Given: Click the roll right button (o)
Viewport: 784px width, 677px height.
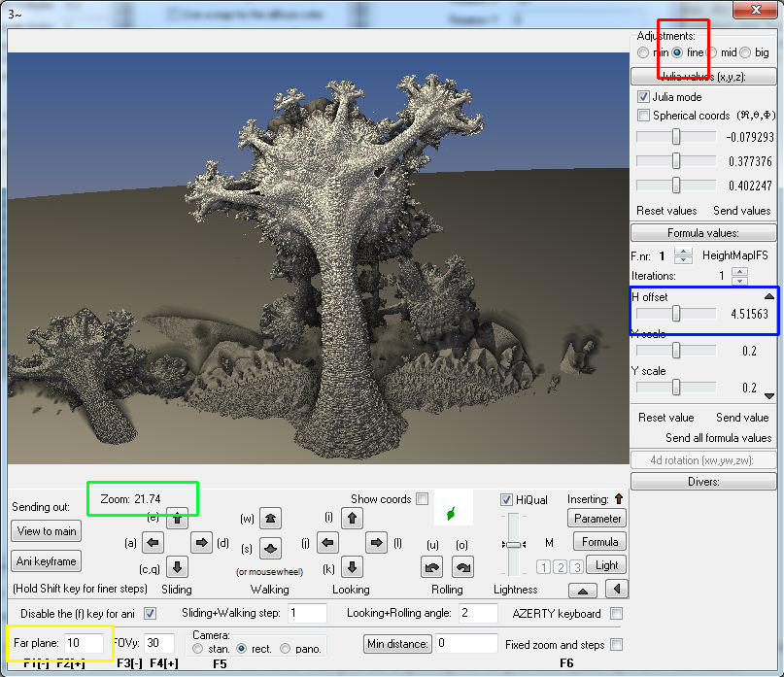Looking at the screenshot, I should point(463,567).
